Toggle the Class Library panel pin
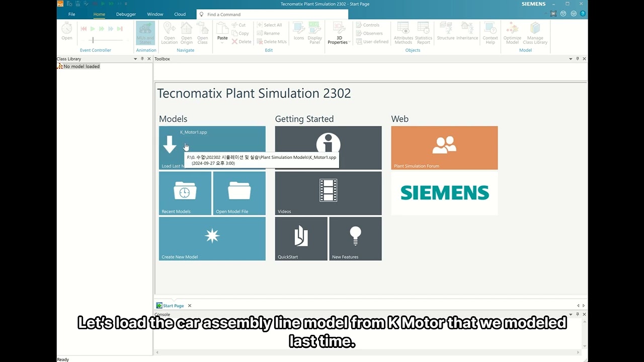644x362 pixels. pyautogui.click(x=142, y=59)
